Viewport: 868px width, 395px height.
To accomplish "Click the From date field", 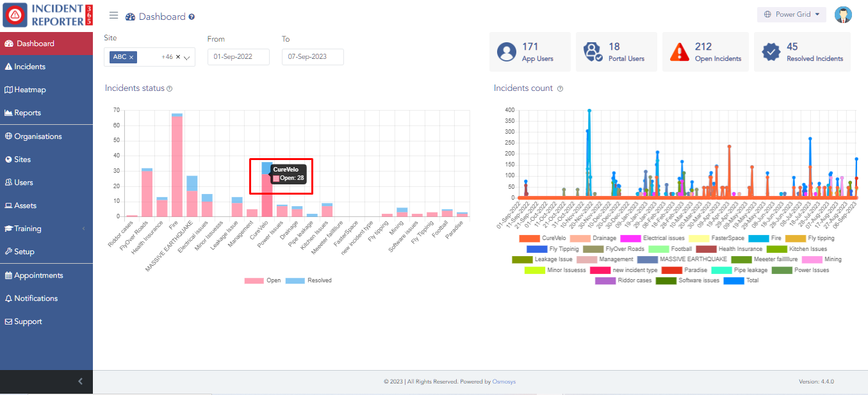I will click(x=238, y=57).
